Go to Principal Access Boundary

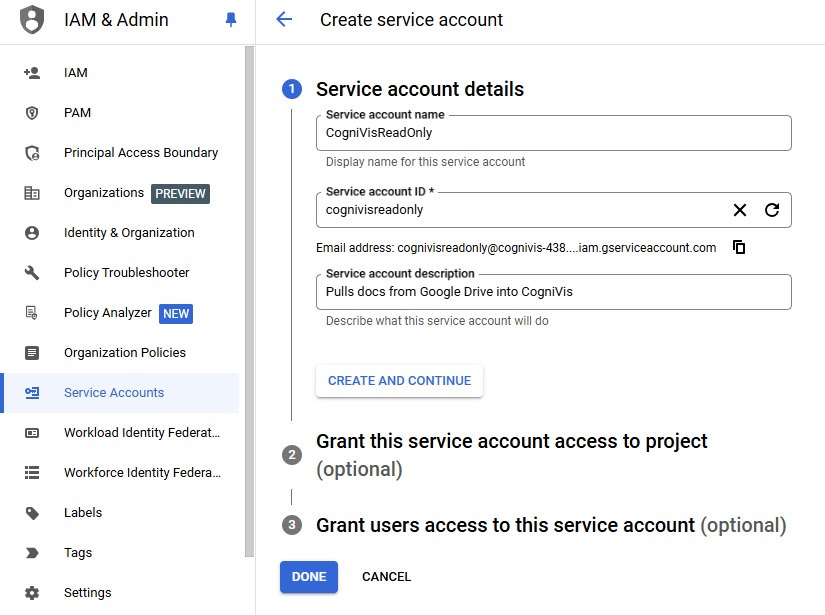tap(140, 153)
